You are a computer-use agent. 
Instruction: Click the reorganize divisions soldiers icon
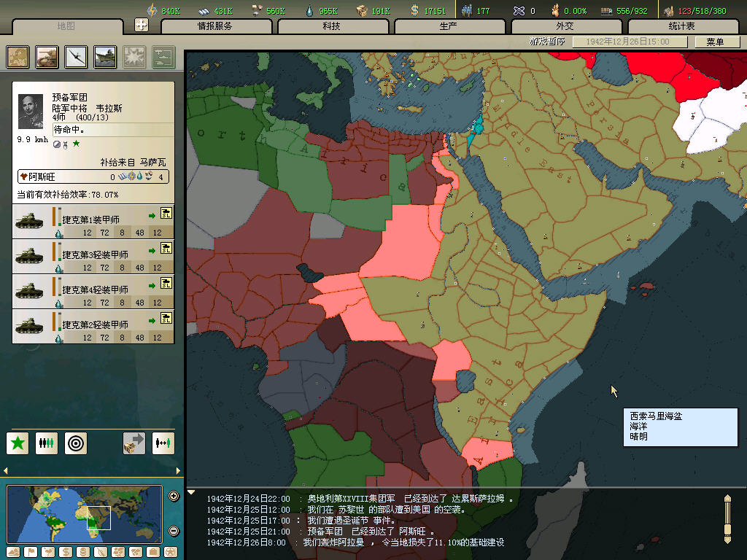pyautogui.click(x=47, y=443)
